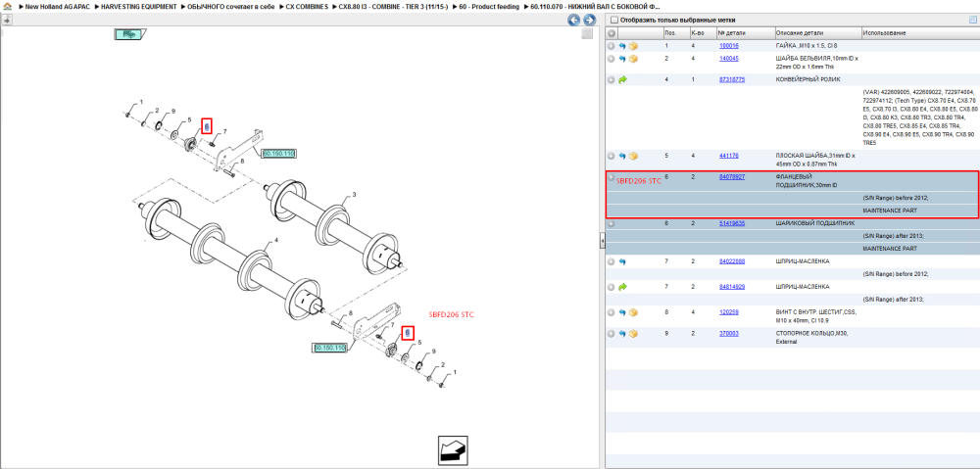This screenshot has width=980, height=469.
Task: Click box icon for part 441176
Action: [x=633, y=156]
